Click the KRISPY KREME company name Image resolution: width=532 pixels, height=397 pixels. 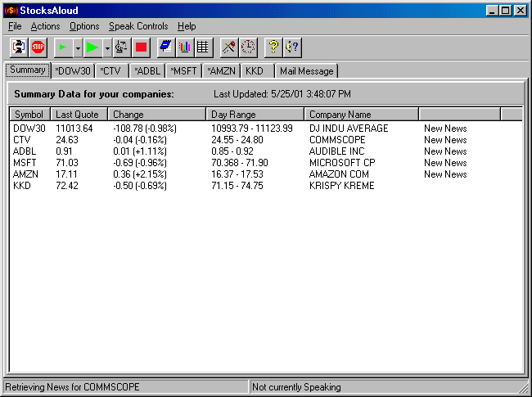click(x=341, y=186)
